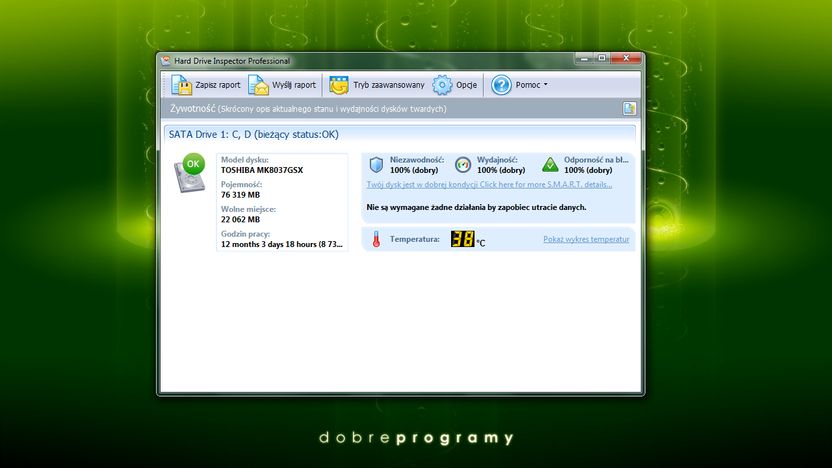Click the Wydajność 100% (dobry) value
832x468 pixels.
coord(501,170)
